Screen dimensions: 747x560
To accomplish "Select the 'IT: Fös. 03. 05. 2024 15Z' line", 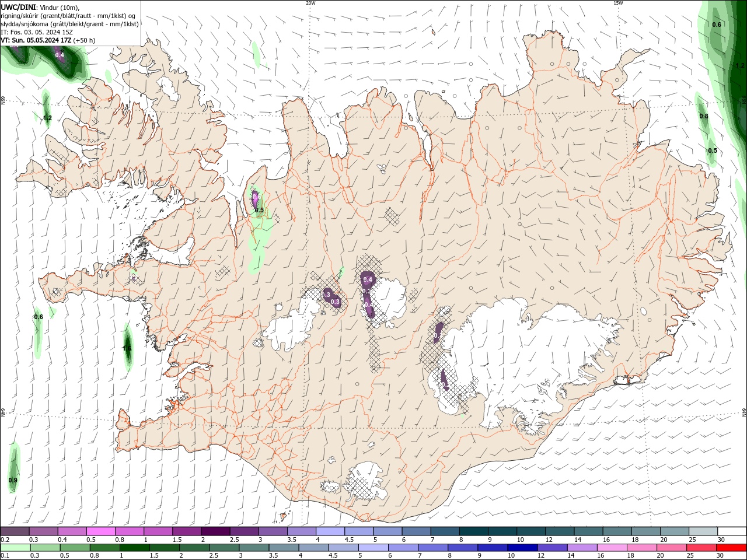I will (x=37, y=32).
